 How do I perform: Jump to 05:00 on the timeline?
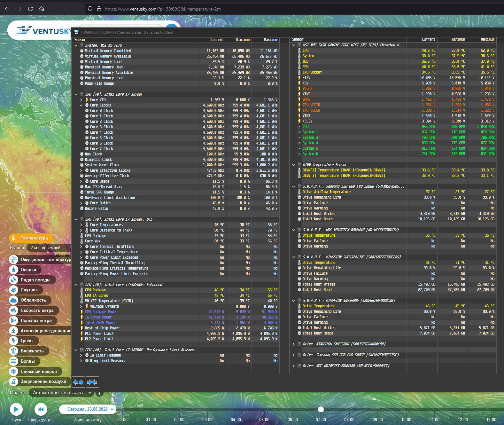[264, 420]
